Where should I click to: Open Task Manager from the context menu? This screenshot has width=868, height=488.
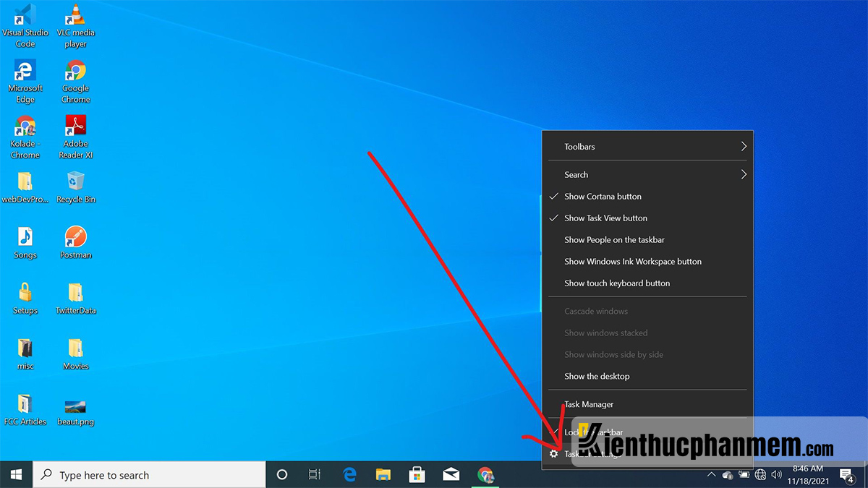coord(647,404)
